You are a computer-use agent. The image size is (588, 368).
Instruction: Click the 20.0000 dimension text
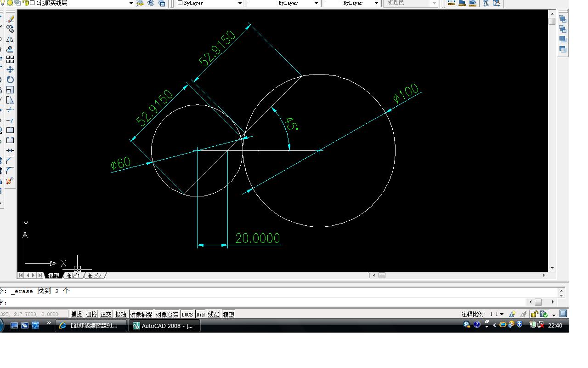point(257,238)
